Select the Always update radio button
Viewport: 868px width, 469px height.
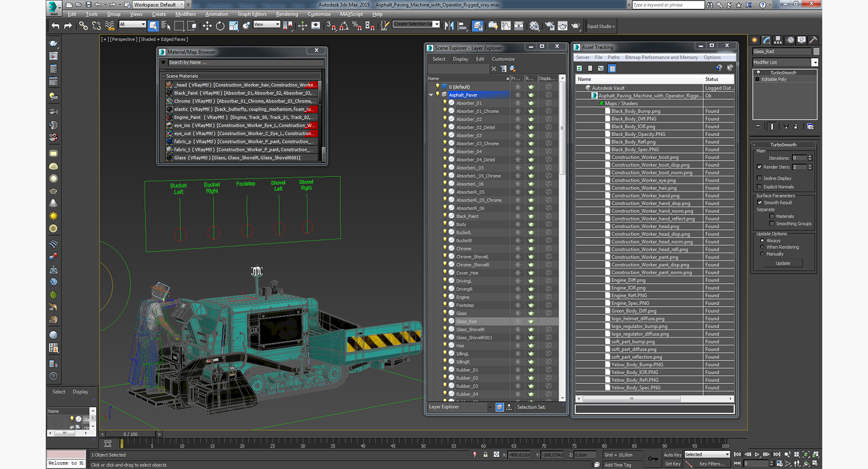[762, 240]
